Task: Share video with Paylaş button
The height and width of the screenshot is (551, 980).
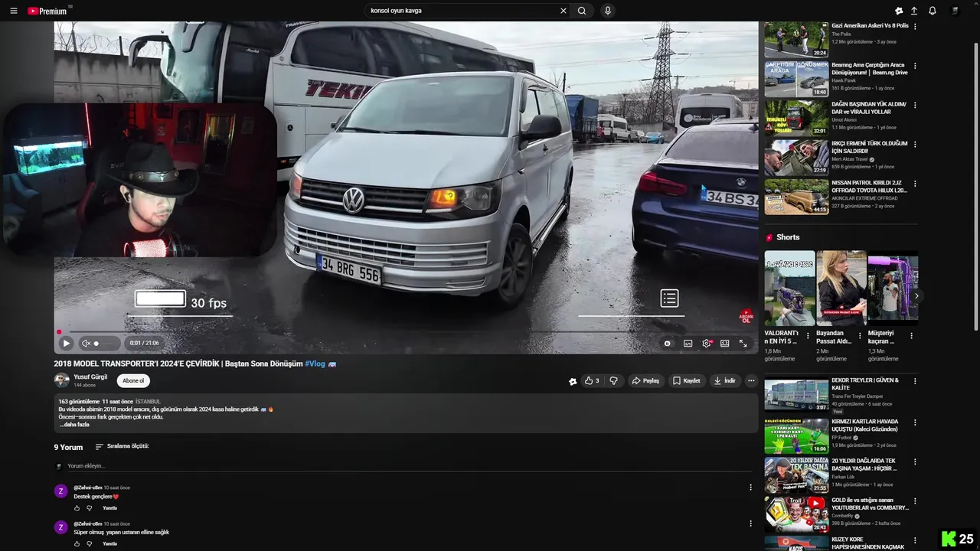Action: 645,380
